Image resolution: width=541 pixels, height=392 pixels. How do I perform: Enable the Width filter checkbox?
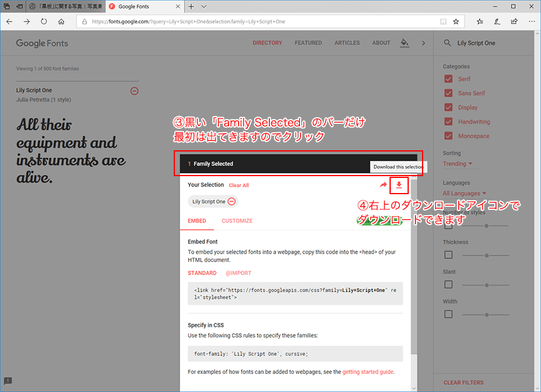pyautogui.click(x=448, y=314)
